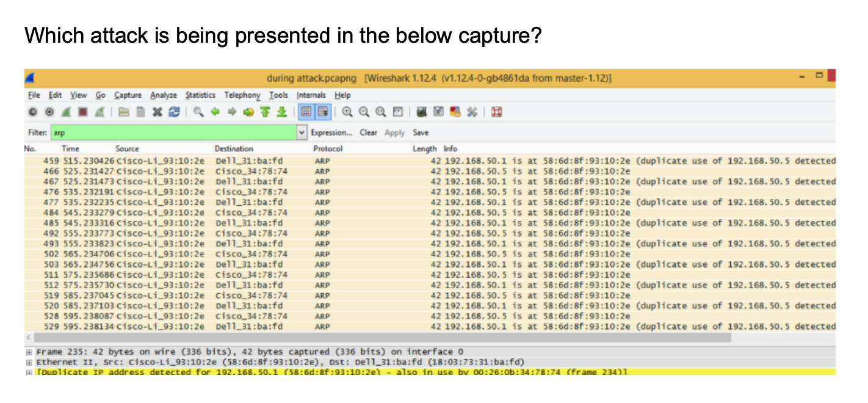Edit coloring rules icon
The image size is (868, 403).
click(455, 112)
